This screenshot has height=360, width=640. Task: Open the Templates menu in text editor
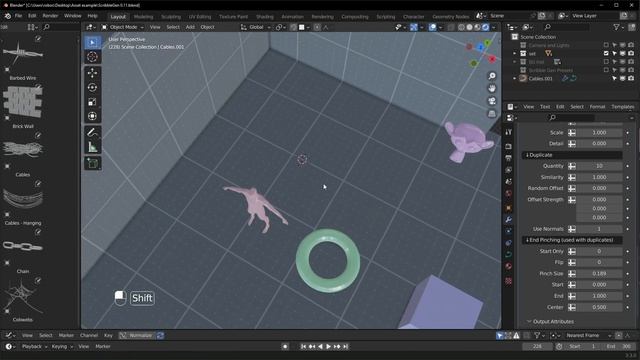(622, 107)
